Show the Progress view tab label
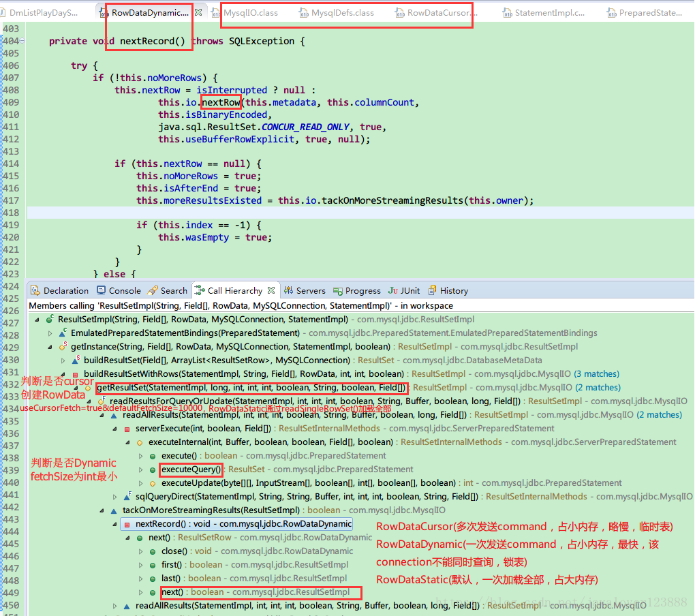This screenshot has width=695, height=616. click(362, 291)
